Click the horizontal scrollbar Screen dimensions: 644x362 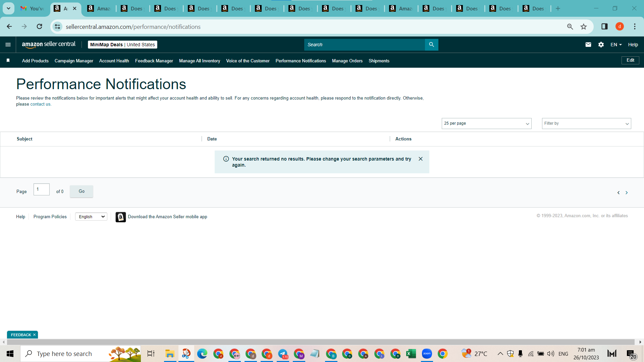point(321,342)
